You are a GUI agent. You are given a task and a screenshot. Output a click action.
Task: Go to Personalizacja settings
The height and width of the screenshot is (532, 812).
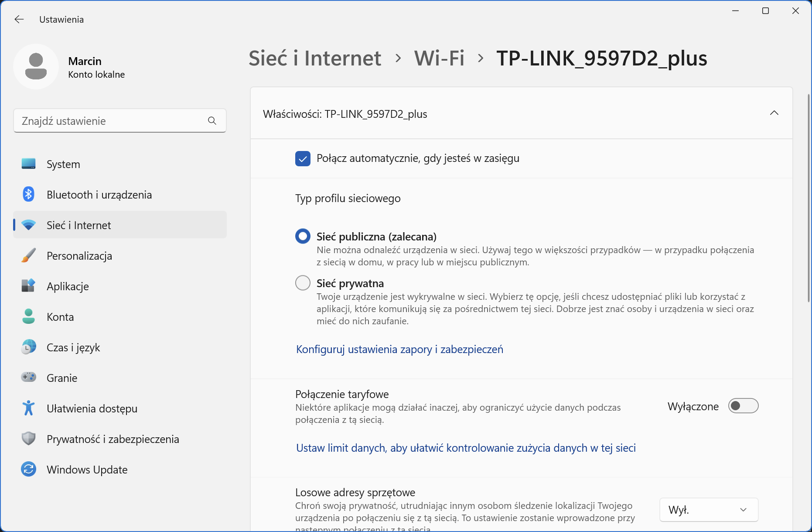(120, 256)
